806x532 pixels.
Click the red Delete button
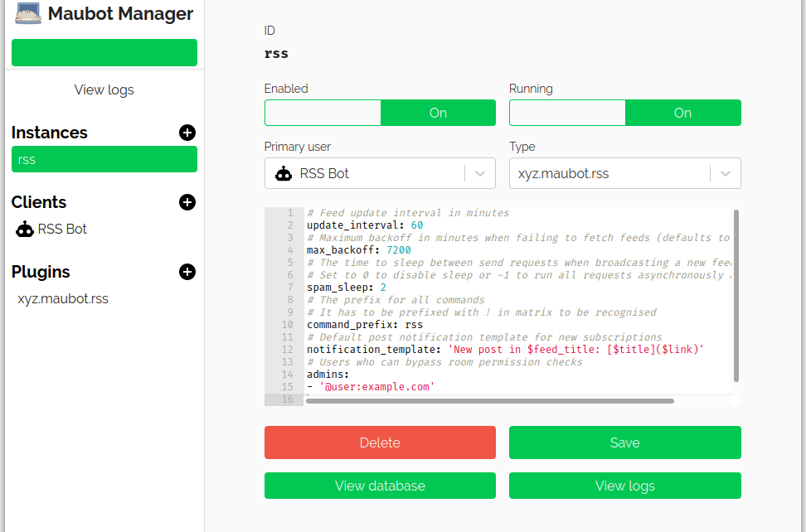tap(380, 443)
